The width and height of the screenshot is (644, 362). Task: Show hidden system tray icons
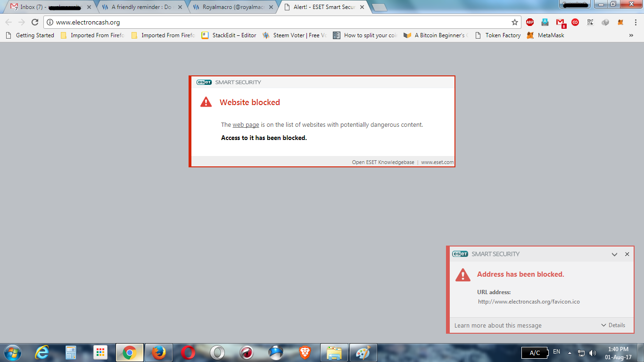coord(570,353)
